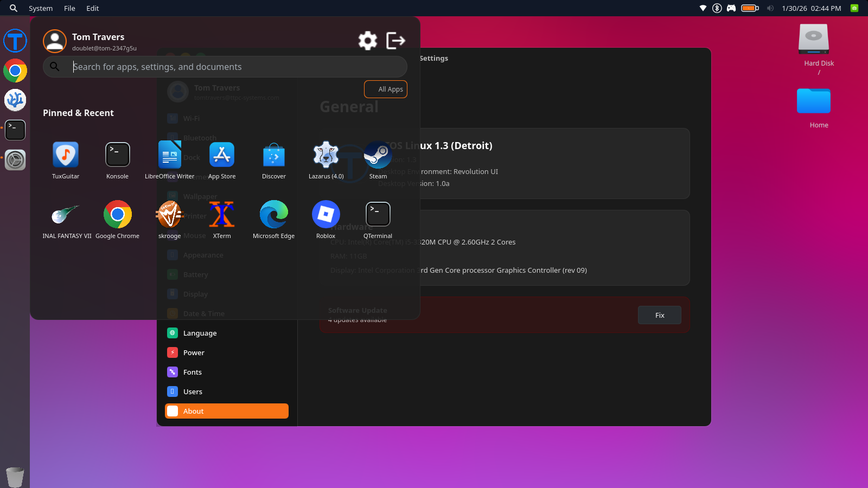The width and height of the screenshot is (868, 488).
Task: Click the search magnifier in the top bar
Action: point(14,8)
